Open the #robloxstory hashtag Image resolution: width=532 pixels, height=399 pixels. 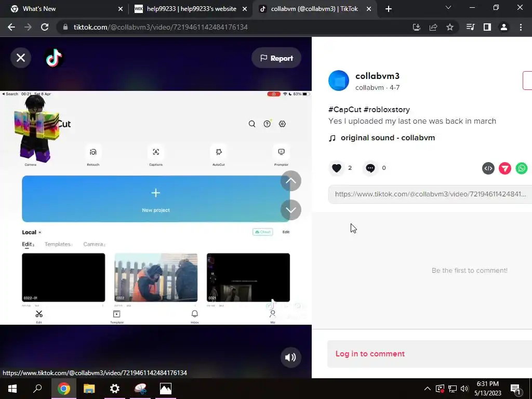click(x=387, y=110)
